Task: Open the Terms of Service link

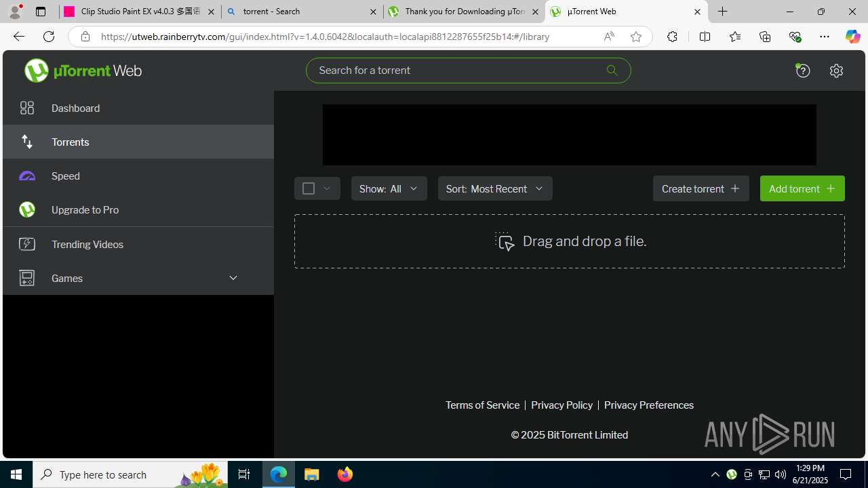Action: pyautogui.click(x=482, y=405)
